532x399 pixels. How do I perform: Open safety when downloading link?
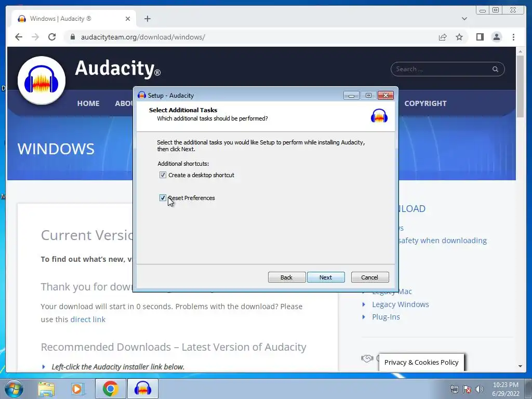(x=443, y=241)
